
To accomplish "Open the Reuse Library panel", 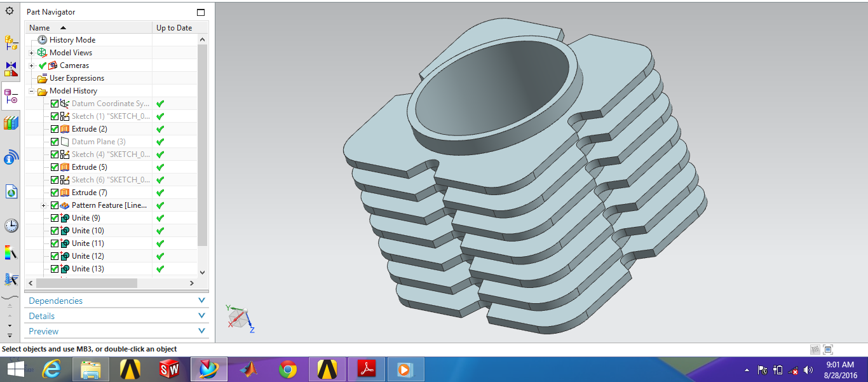I will coord(10,122).
